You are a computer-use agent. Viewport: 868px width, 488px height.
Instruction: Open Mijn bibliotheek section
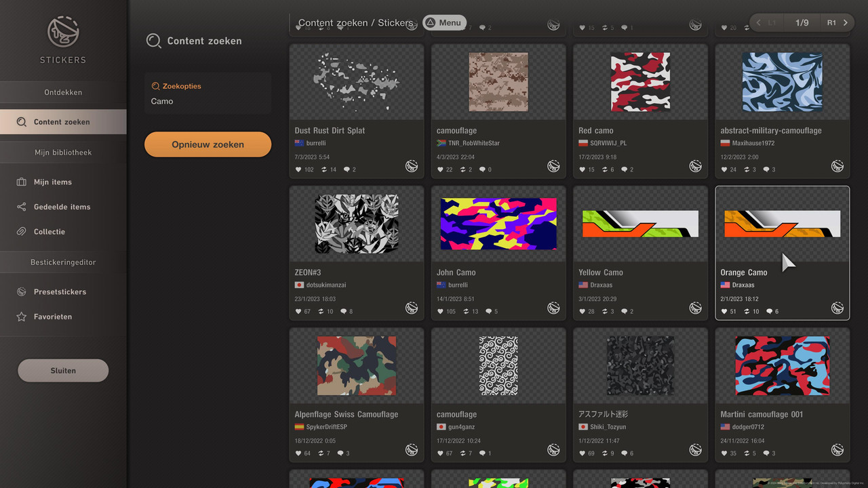pyautogui.click(x=63, y=152)
